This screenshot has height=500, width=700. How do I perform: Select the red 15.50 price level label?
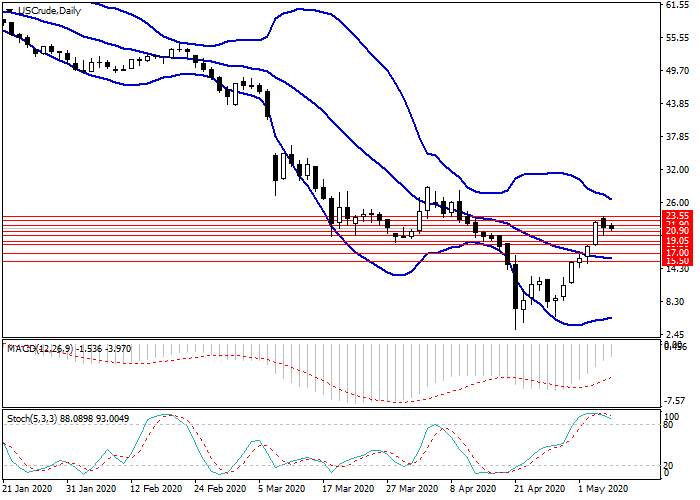pos(677,261)
